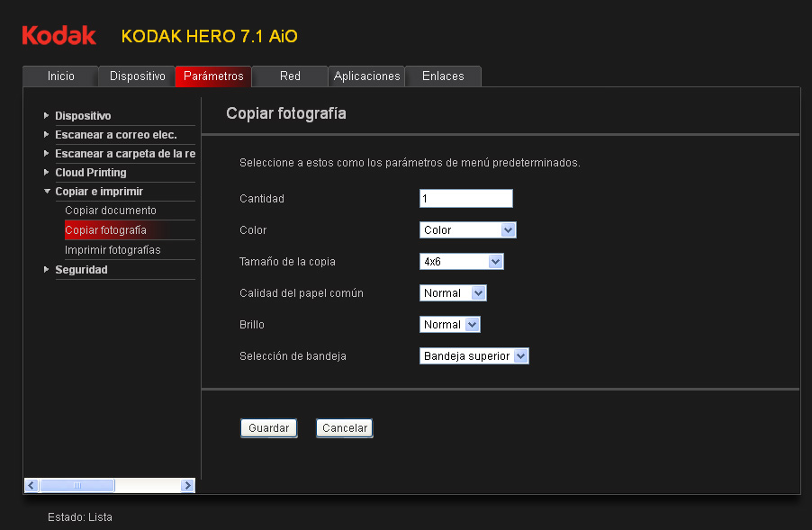Image resolution: width=812 pixels, height=530 pixels.
Task: Click the Seguridad sidebar label
Action: [x=81, y=270]
